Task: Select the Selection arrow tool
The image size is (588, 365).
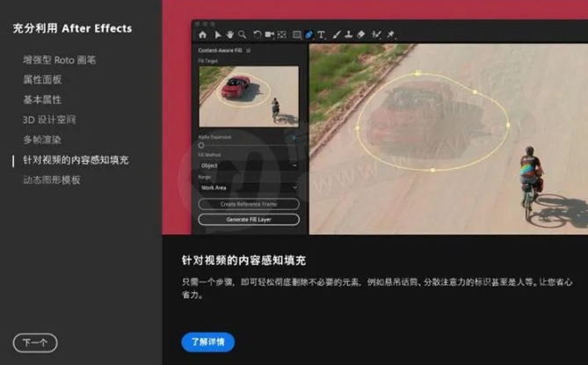Action: pos(217,35)
